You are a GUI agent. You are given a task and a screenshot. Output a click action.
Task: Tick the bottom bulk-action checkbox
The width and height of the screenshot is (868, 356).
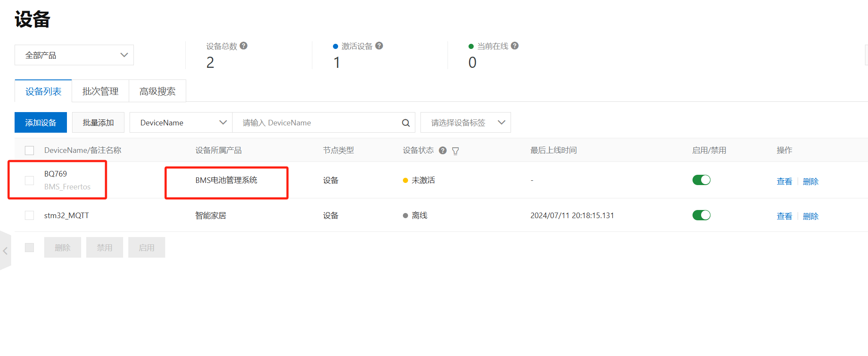coord(29,247)
